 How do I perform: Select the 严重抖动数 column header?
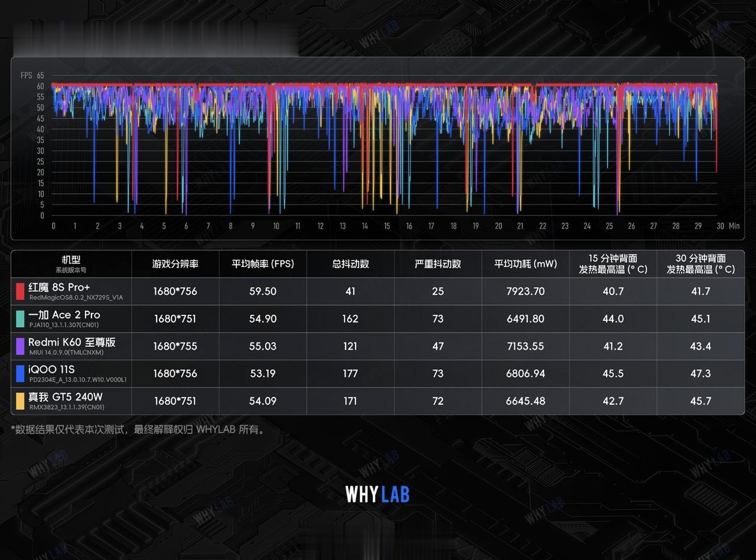click(438, 264)
